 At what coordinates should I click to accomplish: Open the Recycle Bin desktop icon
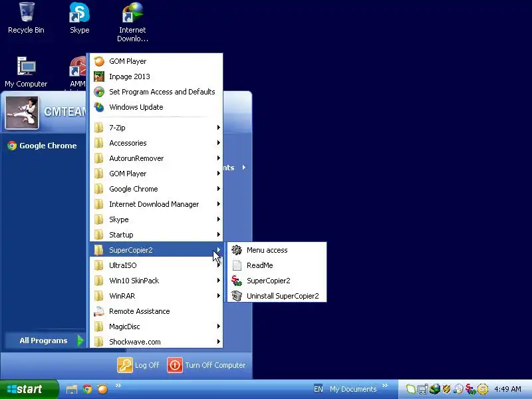tap(26, 18)
